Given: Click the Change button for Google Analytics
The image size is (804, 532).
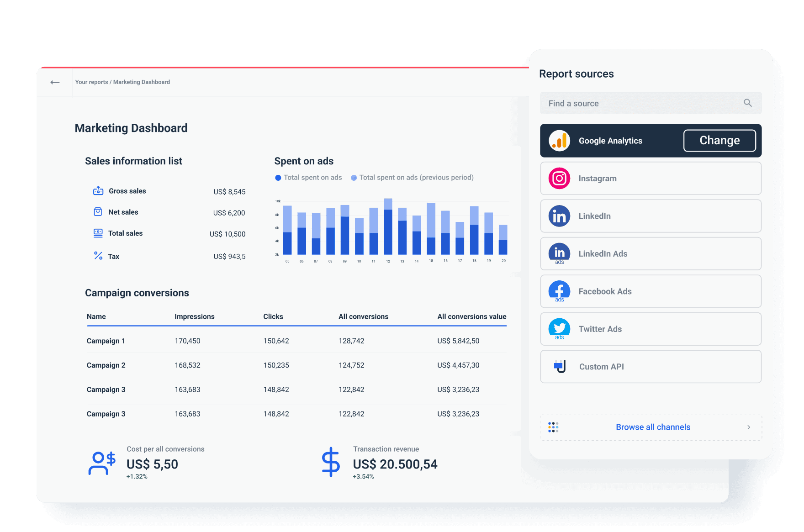Looking at the screenshot, I should (x=719, y=141).
